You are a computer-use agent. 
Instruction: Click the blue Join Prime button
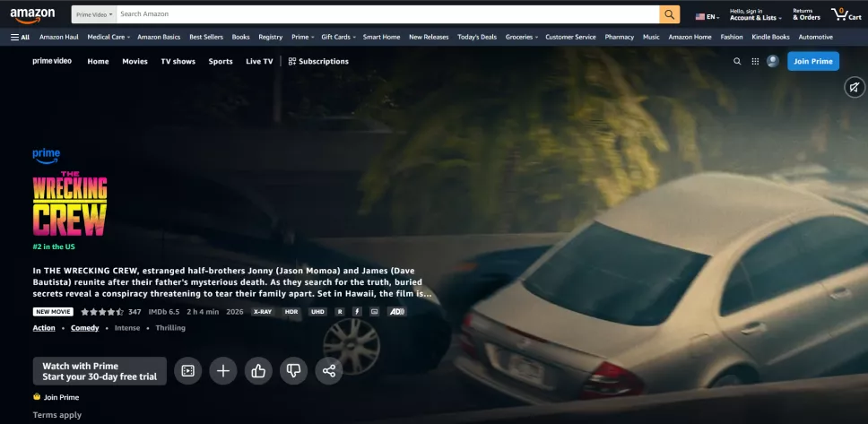click(813, 62)
